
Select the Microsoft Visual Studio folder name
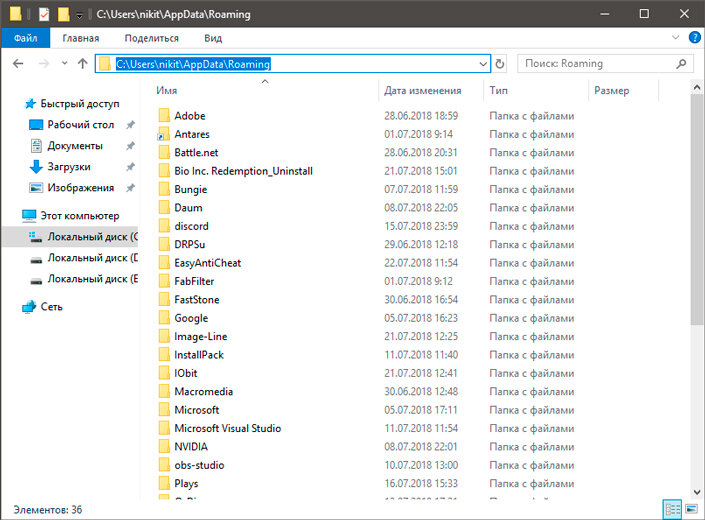228,428
